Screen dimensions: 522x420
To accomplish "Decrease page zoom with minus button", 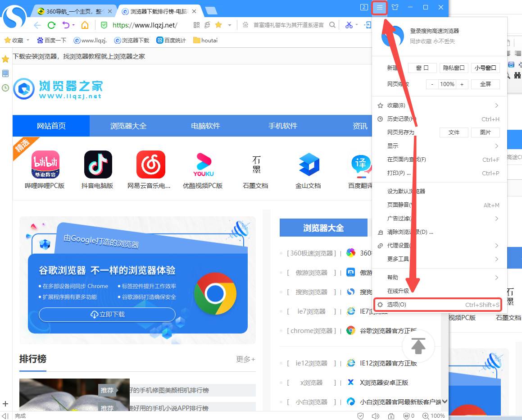I will click(x=432, y=84).
